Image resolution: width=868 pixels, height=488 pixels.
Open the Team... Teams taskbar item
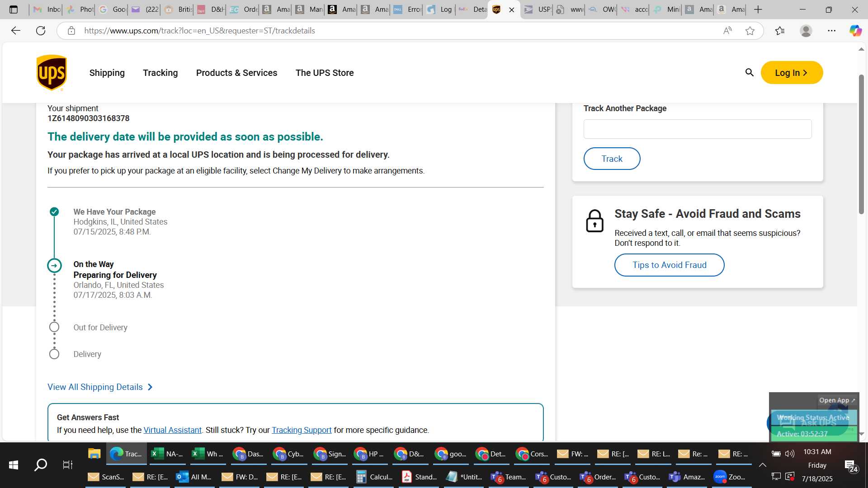pos(509,477)
